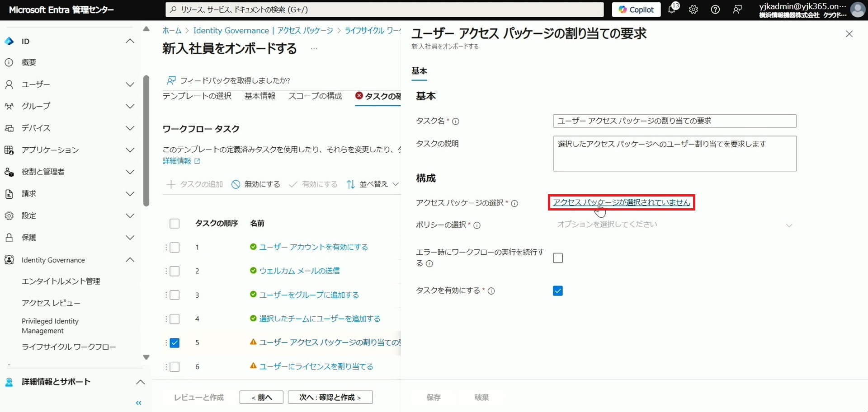Expand the ユーザー section chevron
This screenshot has width=868, height=412.
pos(130,84)
